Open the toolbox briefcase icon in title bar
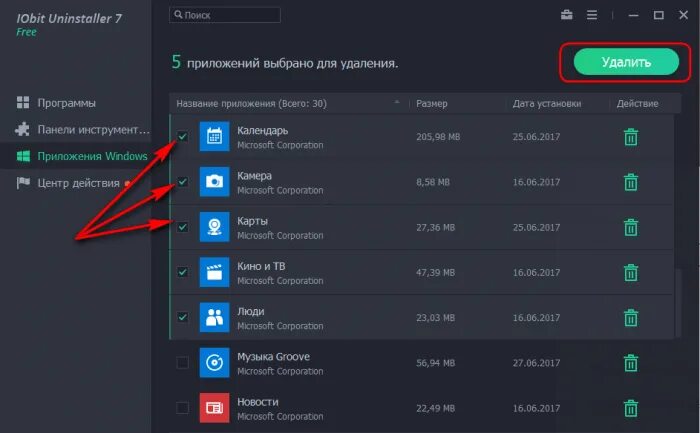 pyautogui.click(x=567, y=15)
